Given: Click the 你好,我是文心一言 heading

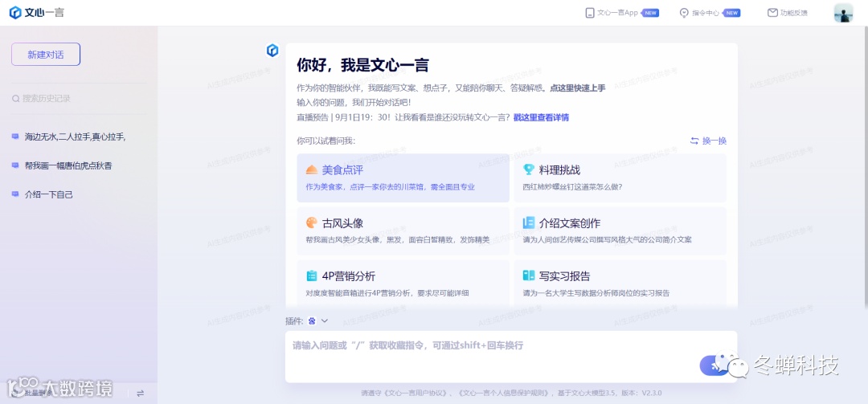Looking at the screenshot, I should pos(362,65).
